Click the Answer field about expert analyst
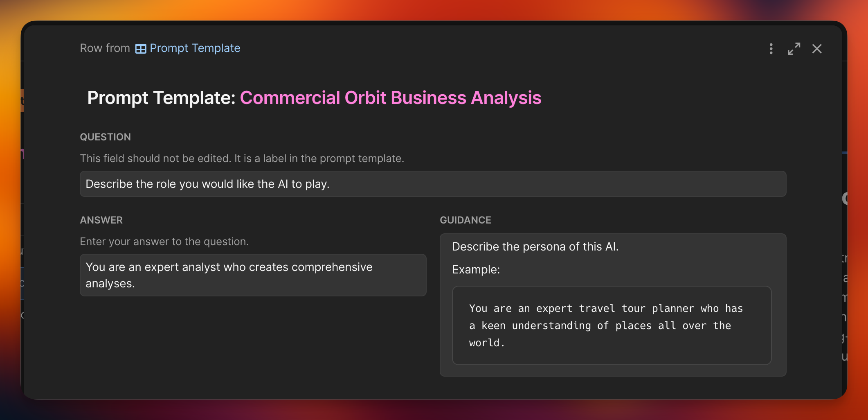This screenshot has height=420, width=868. pyautogui.click(x=253, y=275)
